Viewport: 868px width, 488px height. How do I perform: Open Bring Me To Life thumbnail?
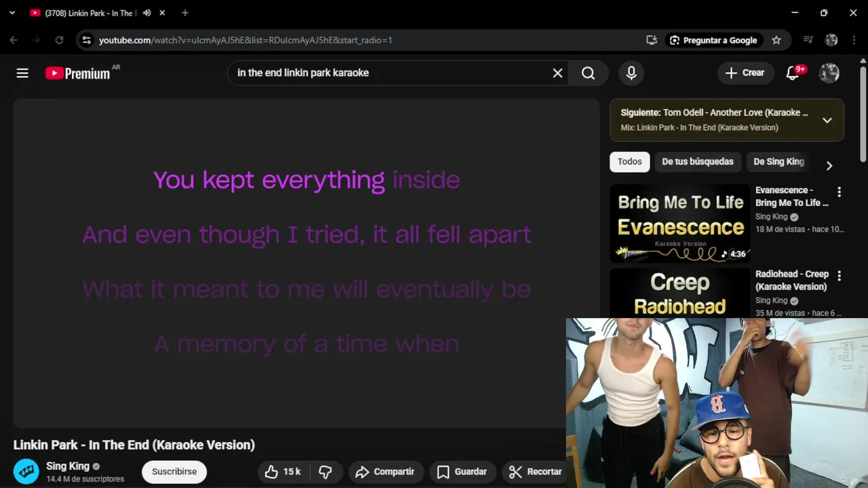[679, 223]
